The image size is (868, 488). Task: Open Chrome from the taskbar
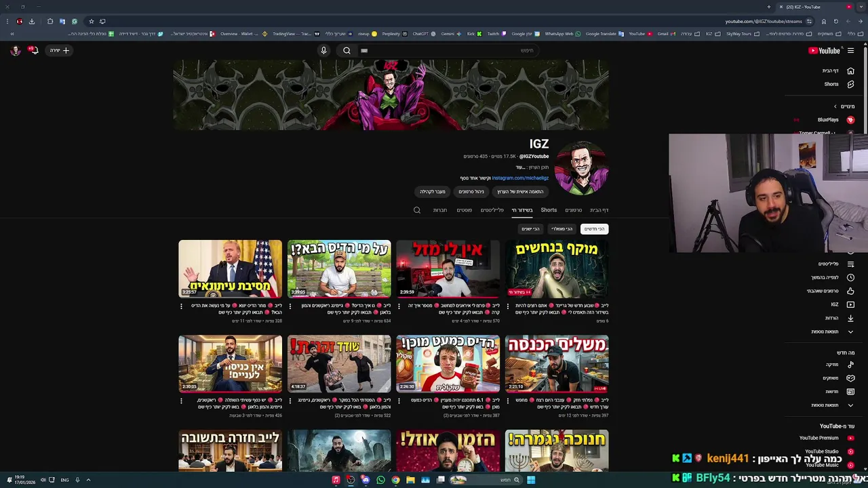395,480
